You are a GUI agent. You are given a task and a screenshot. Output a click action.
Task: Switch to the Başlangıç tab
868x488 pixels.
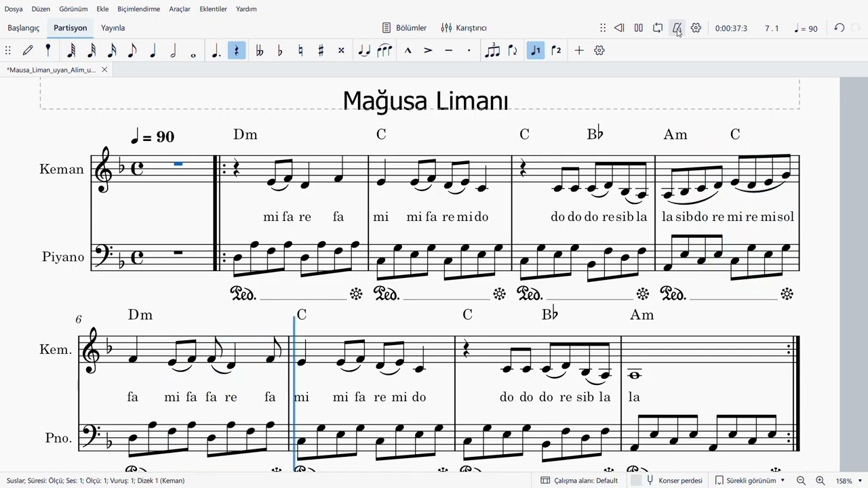[24, 28]
